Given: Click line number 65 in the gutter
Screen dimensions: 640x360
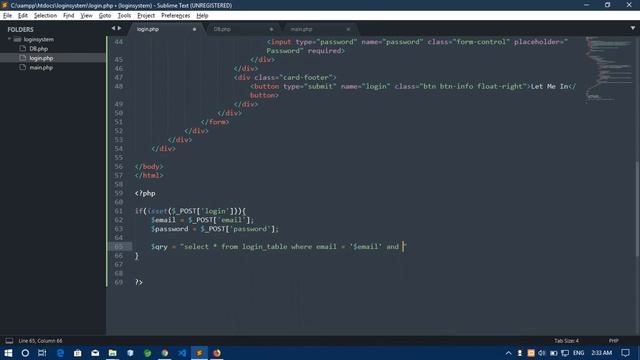Looking at the screenshot, I should pyautogui.click(x=118, y=247).
